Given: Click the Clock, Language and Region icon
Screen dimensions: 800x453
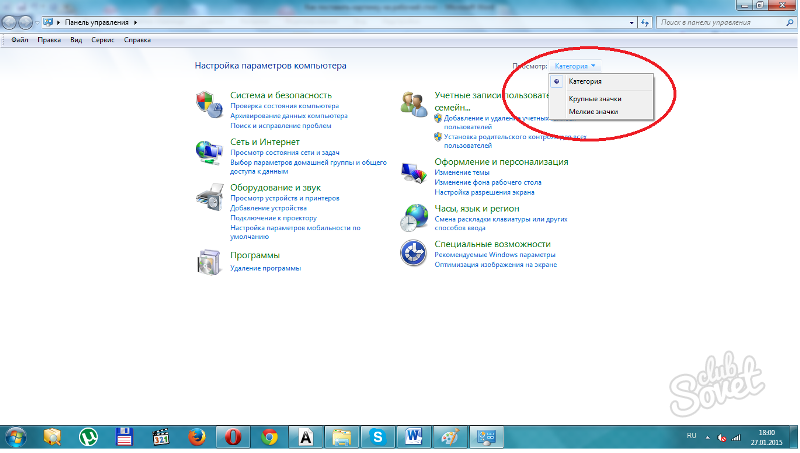Looking at the screenshot, I should coord(414,215).
